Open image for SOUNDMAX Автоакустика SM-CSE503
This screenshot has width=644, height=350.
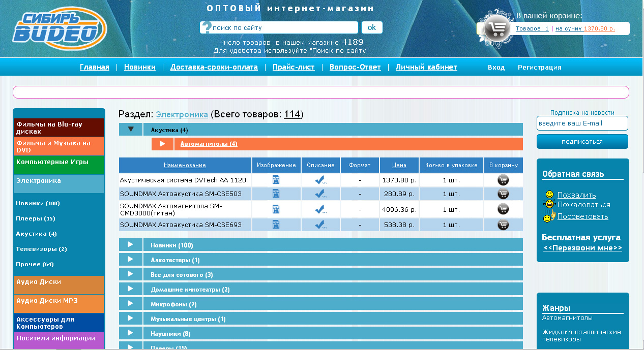click(276, 194)
